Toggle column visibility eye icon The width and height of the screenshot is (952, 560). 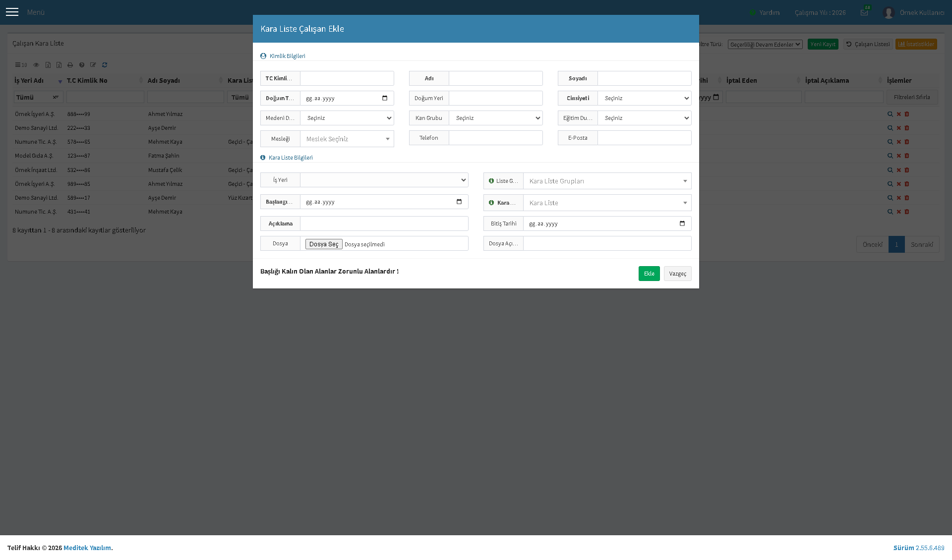(x=36, y=65)
